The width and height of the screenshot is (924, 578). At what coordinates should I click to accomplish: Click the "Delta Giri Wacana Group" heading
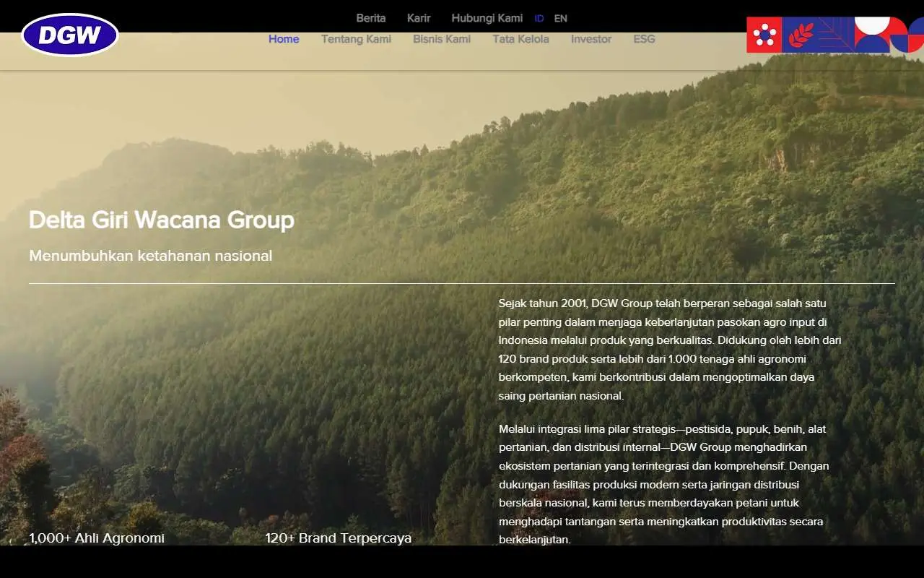click(x=162, y=220)
